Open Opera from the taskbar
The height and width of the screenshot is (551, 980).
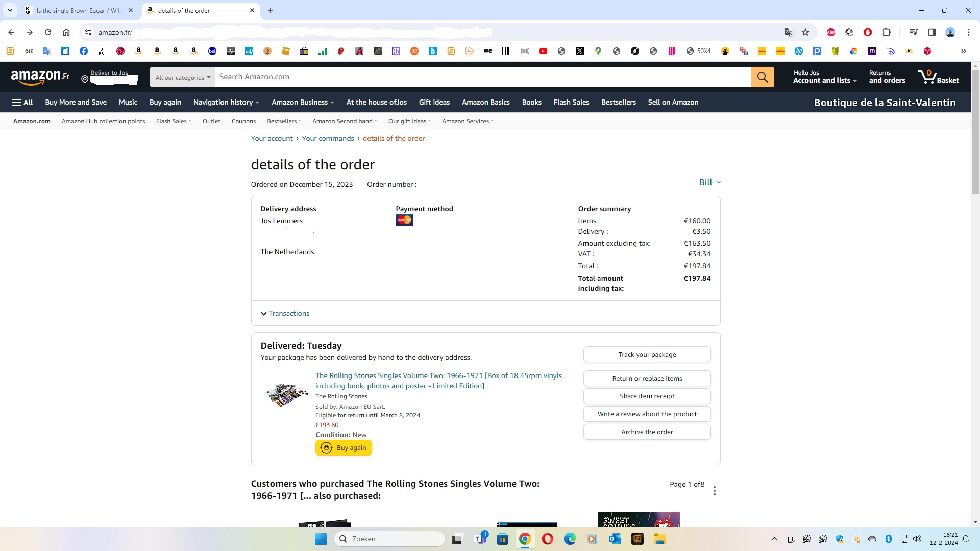click(x=548, y=539)
